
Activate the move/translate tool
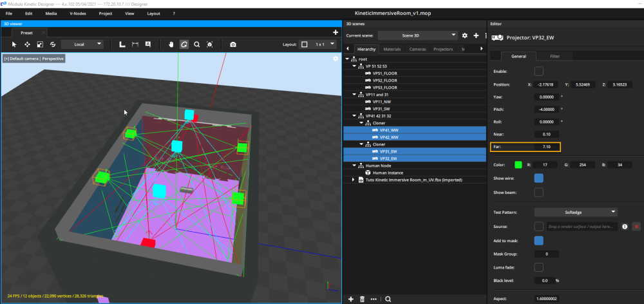[27, 44]
